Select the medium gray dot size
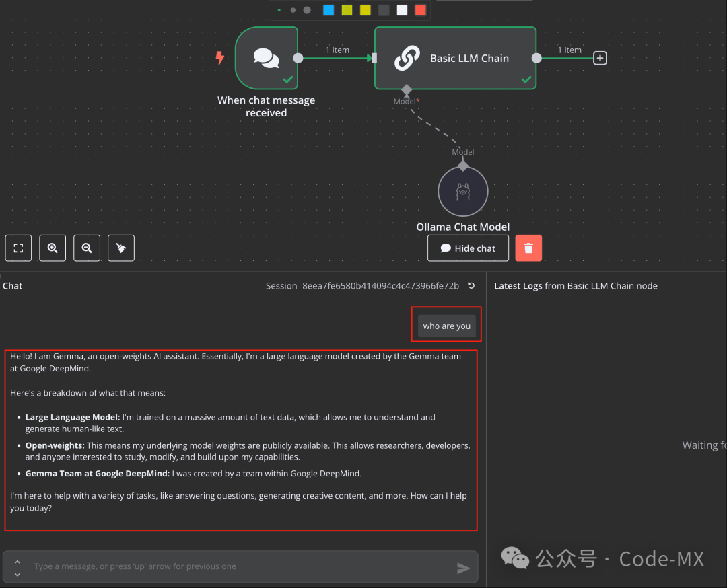Screen dimensions: 727x588 [293, 10]
